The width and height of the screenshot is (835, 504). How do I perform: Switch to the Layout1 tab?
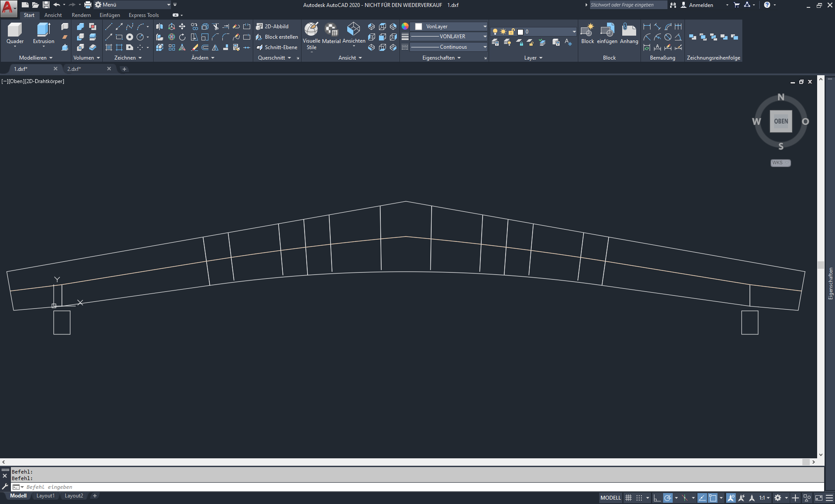coord(45,495)
